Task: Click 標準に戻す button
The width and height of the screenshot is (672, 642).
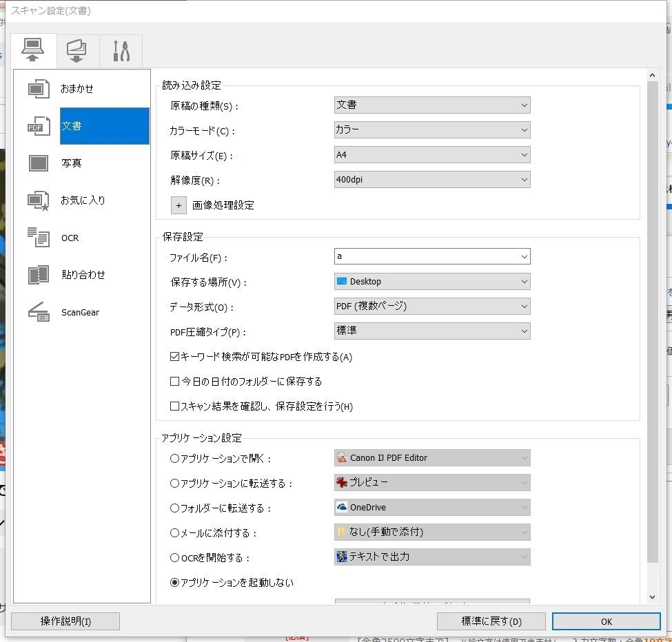Action: coord(491,621)
